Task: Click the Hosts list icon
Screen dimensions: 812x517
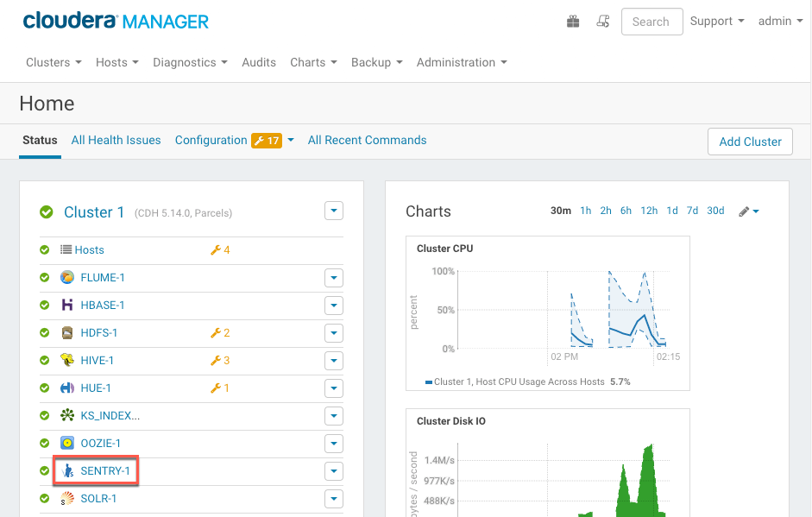Action: coord(66,249)
